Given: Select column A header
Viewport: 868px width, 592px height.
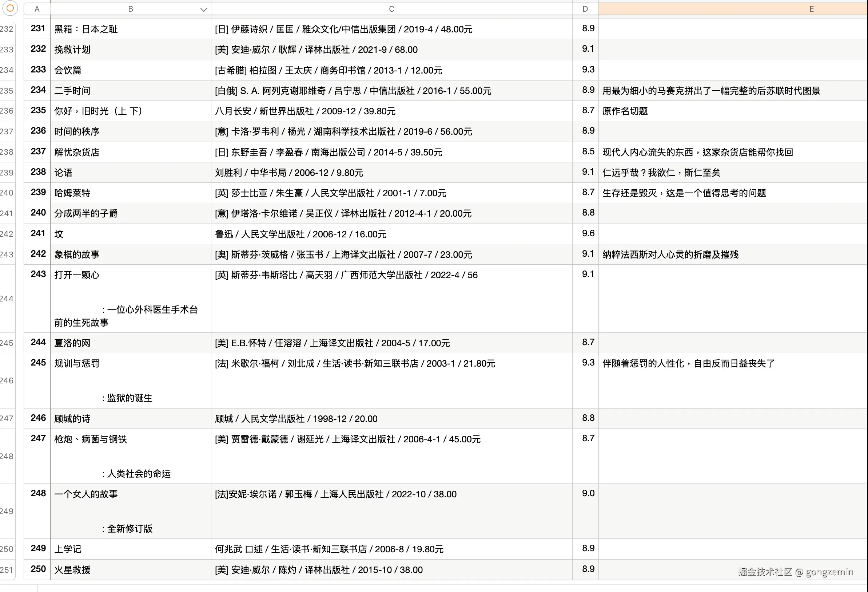Looking at the screenshot, I should [x=37, y=9].
